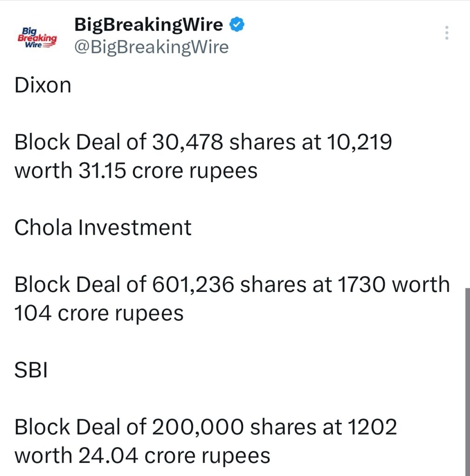Click the BigBreakingWire display name
The width and height of the screenshot is (470, 476).
[148, 24]
